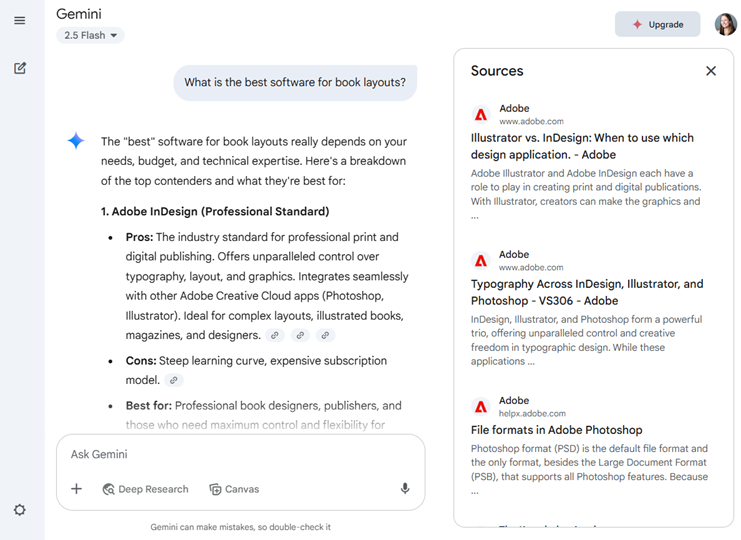Click the plus add-files icon
The width and height of the screenshot is (741, 540).
(x=77, y=489)
